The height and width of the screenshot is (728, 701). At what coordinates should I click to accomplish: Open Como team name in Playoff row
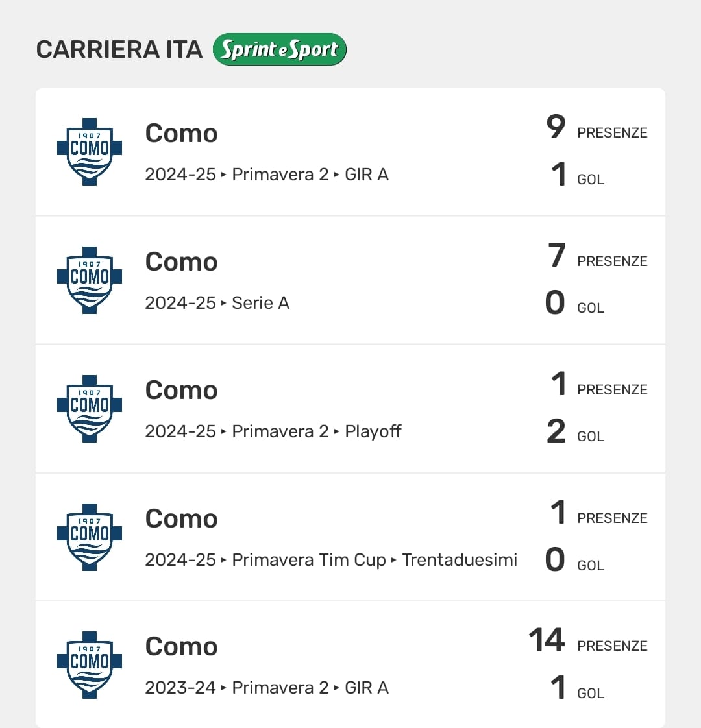point(181,391)
